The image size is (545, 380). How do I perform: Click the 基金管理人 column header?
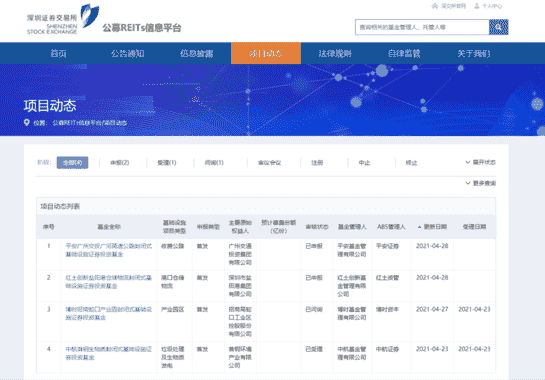(352, 227)
